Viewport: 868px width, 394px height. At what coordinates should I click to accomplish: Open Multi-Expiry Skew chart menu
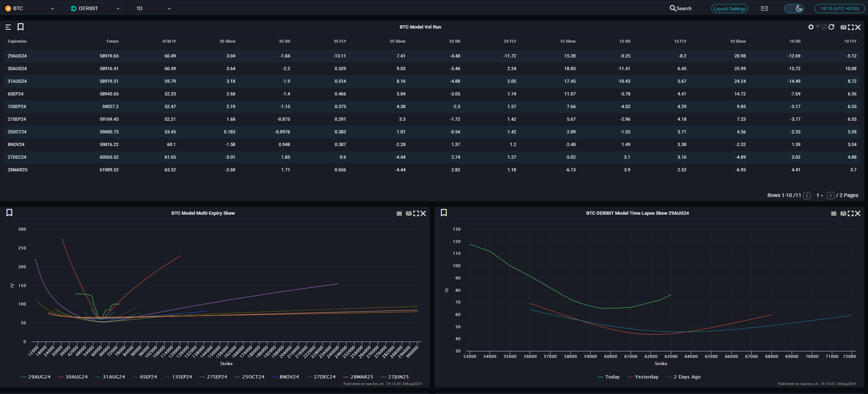399,214
